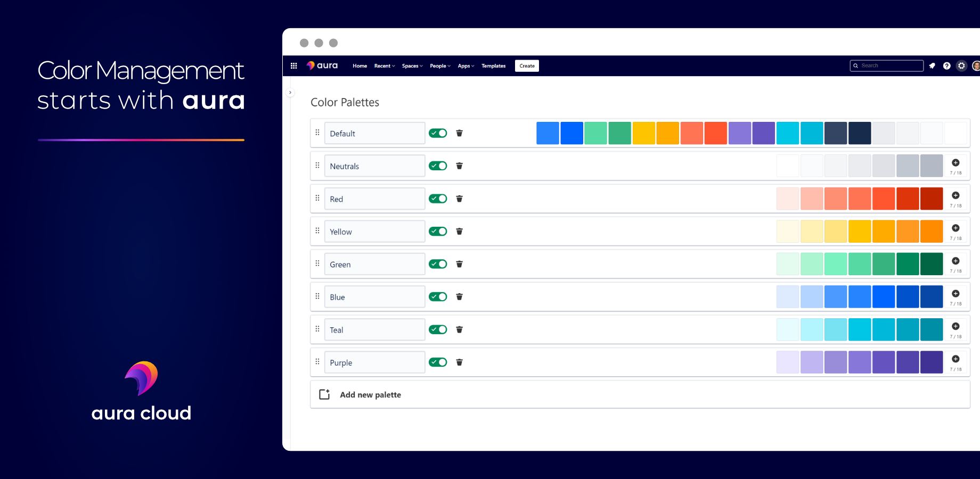Screen dimensions: 980x479
Task: Edit the Green palette name field
Action: [x=374, y=264]
